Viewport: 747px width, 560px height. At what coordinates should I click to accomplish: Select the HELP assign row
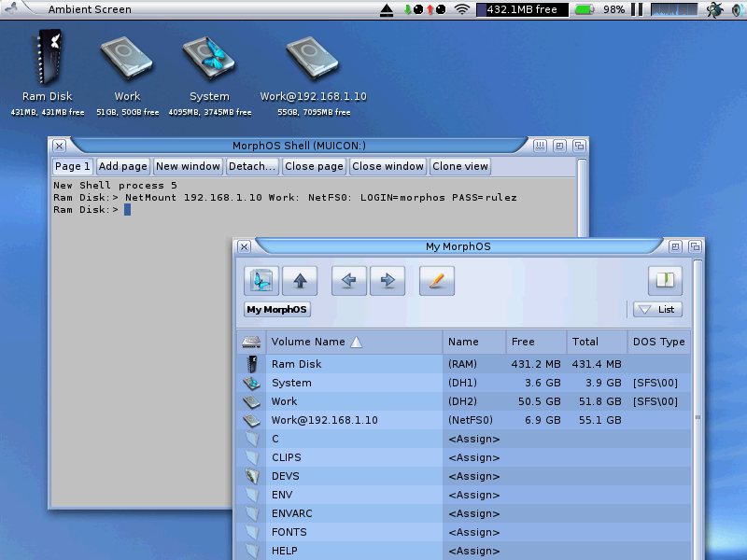[x=463, y=551]
